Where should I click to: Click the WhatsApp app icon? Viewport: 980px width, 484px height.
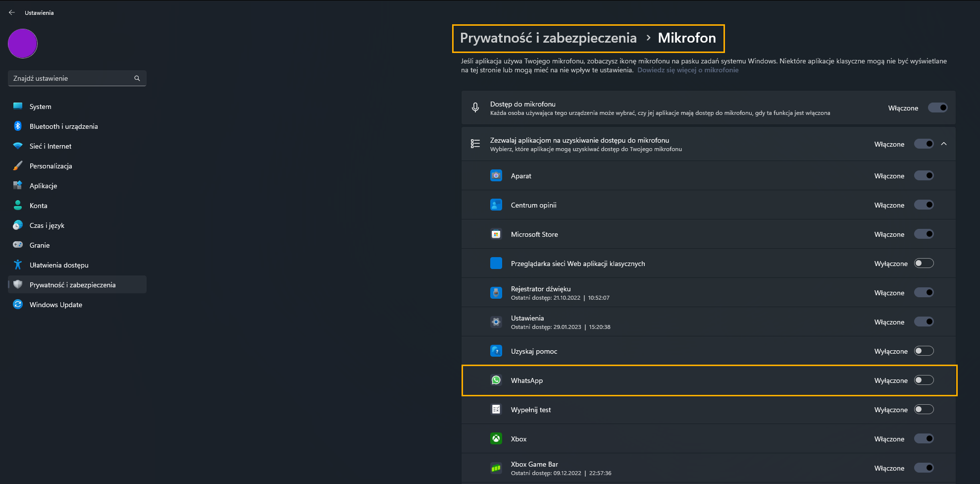coord(496,380)
